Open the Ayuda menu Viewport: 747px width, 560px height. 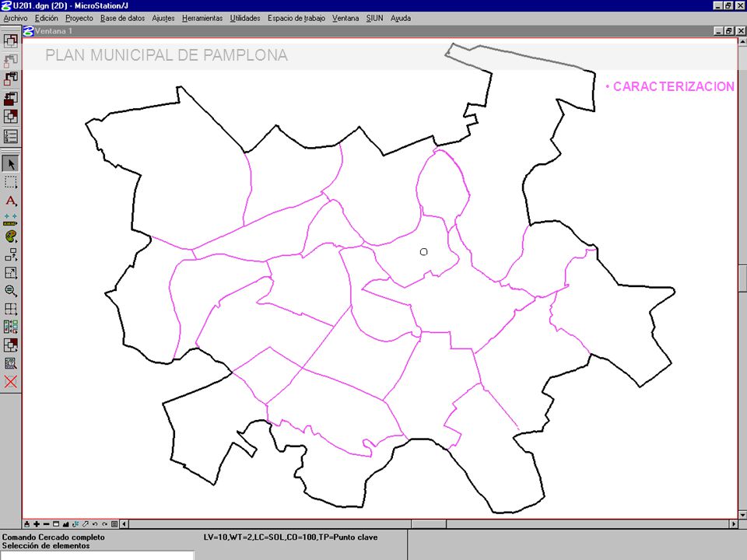401,18
